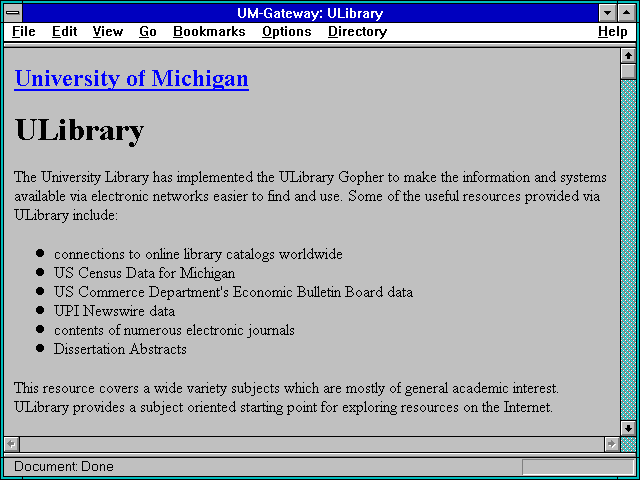Follow the University of Michigan link
This screenshot has width=640, height=480.
tap(131, 78)
